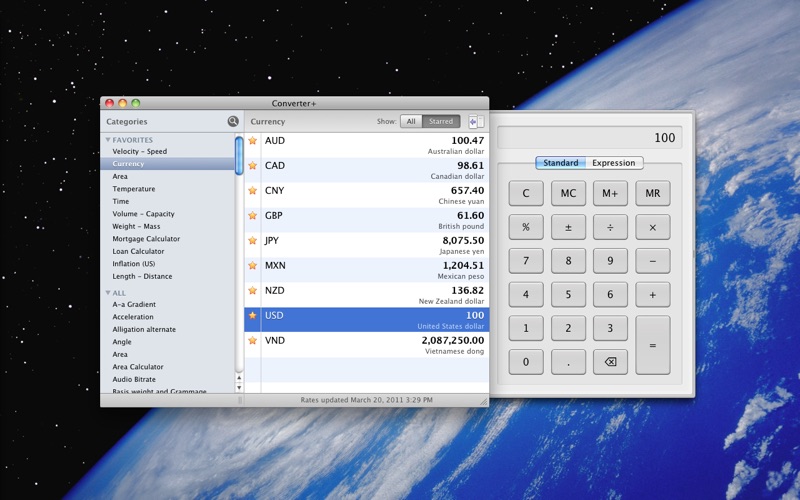800x500 pixels.
Task: Clear the calculator with C
Action: point(526,193)
